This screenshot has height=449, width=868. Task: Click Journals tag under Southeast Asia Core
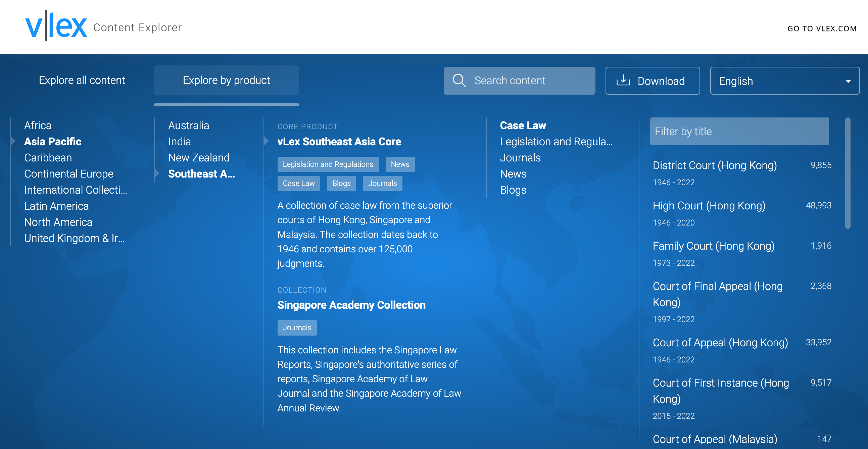pyautogui.click(x=382, y=183)
